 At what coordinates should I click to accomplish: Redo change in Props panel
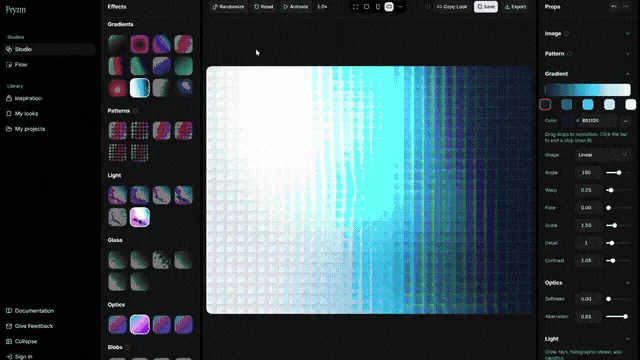(626, 7)
